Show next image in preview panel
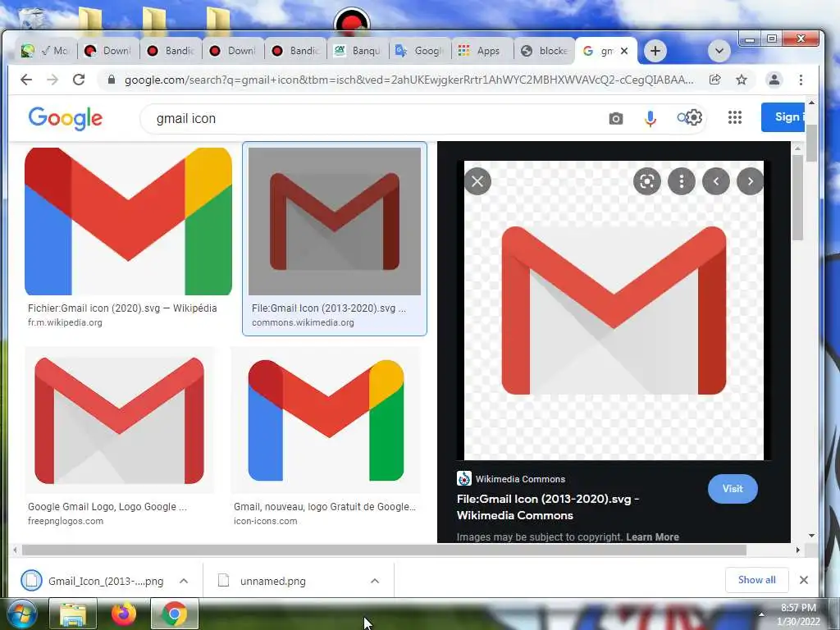Screen dimensions: 840x630 (750, 181)
